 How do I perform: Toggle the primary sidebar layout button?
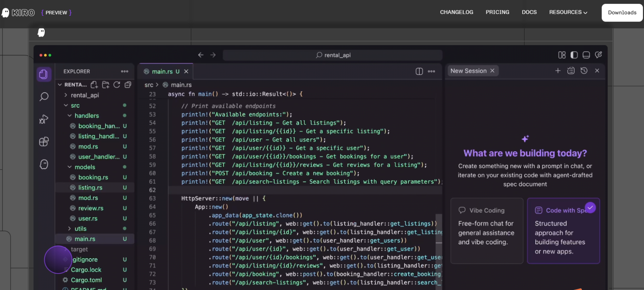[x=574, y=55]
